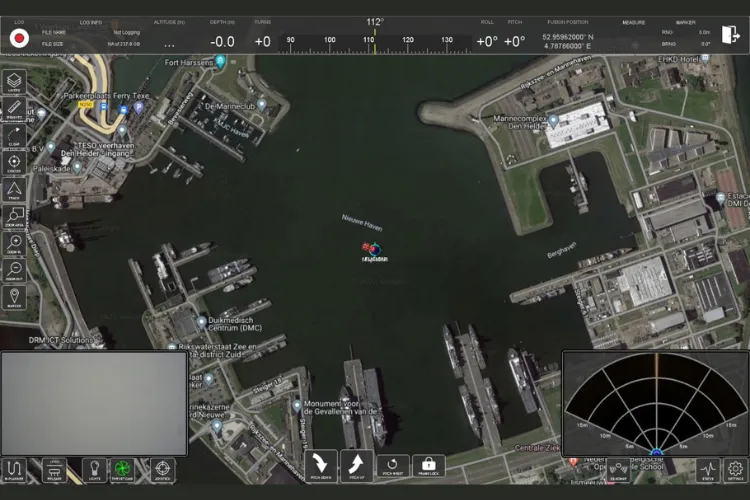Click the compass heading tape
750x500 pixels.
click(x=375, y=44)
